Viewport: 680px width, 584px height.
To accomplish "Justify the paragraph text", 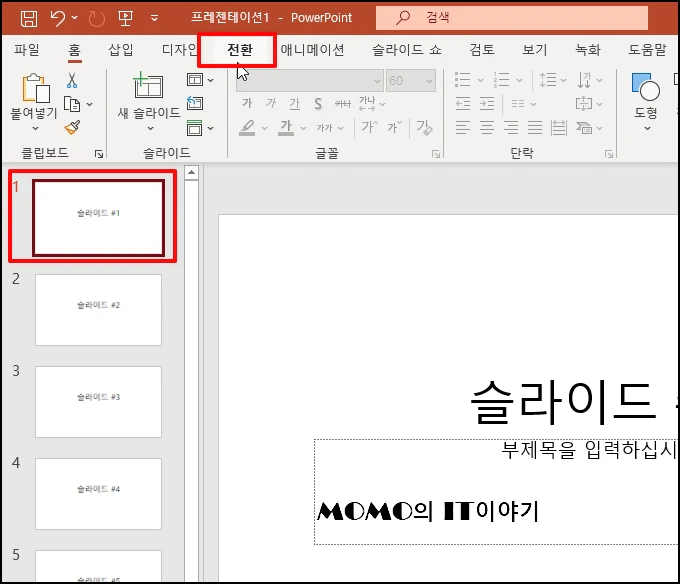I will [x=535, y=127].
